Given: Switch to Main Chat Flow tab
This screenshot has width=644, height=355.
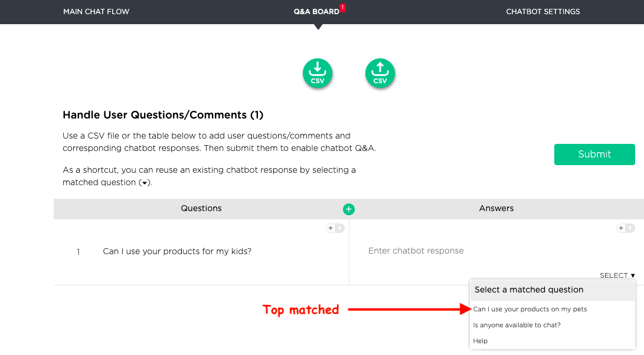Looking at the screenshot, I should click(x=96, y=11).
